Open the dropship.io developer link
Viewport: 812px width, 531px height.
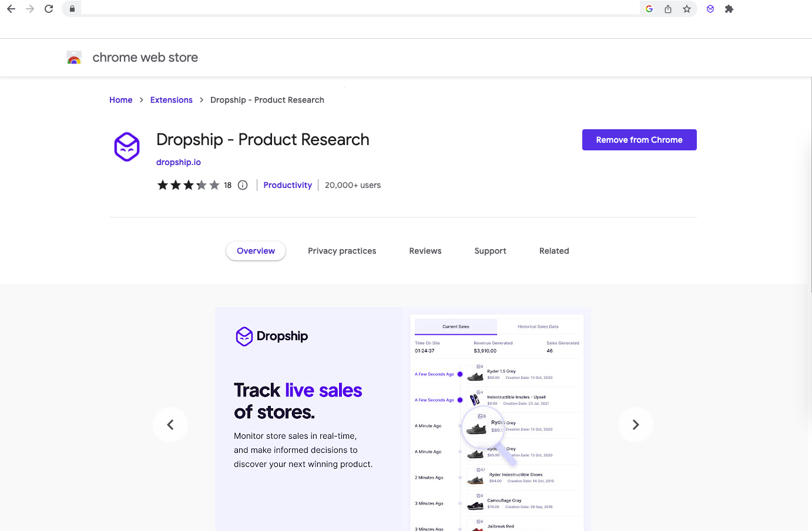point(179,162)
